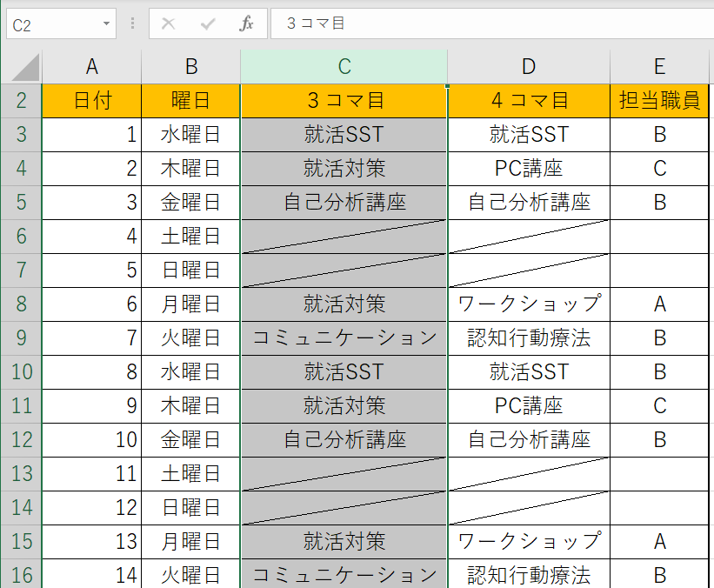Image resolution: width=714 pixels, height=588 pixels.
Task: Click the Insert Function fx icon
Action: tap(247, 24)
